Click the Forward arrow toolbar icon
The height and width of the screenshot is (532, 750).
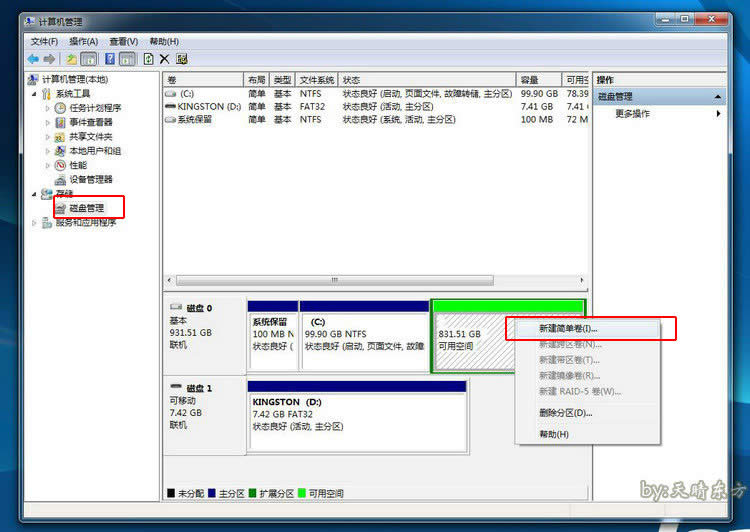pos(49,59)
